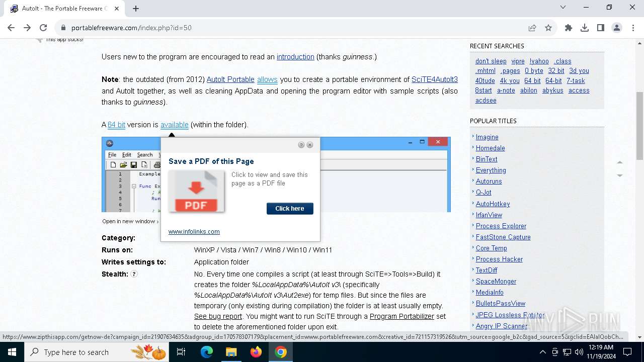This screenshot has height=362, width=644.
Task: Click the scroll-up arrow widget
Action: point(620,162)
